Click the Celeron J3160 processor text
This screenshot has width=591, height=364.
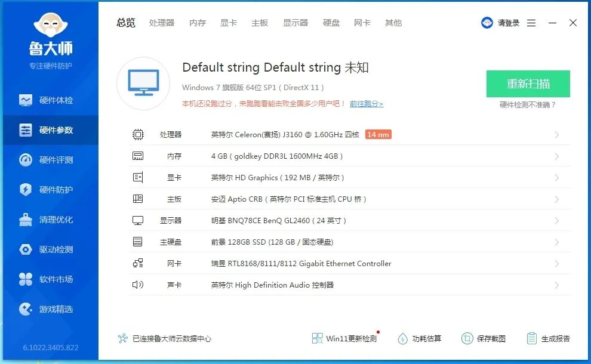285,134
